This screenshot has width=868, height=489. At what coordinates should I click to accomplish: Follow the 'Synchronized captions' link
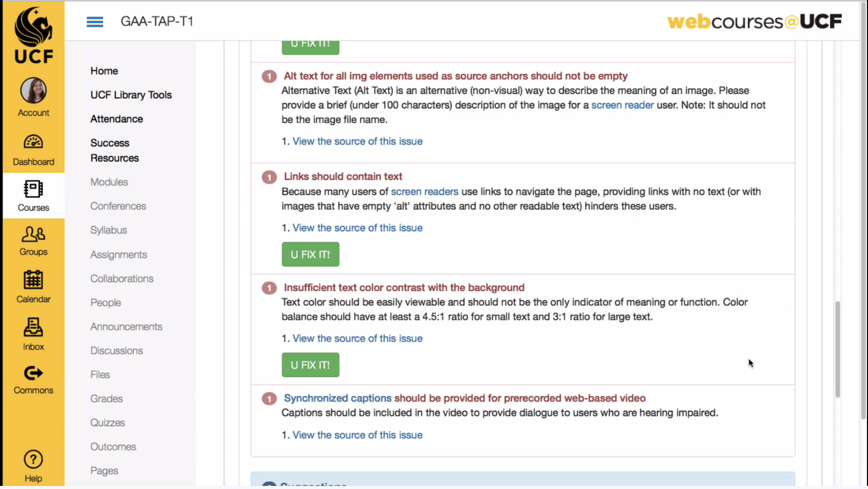(337, 398)
